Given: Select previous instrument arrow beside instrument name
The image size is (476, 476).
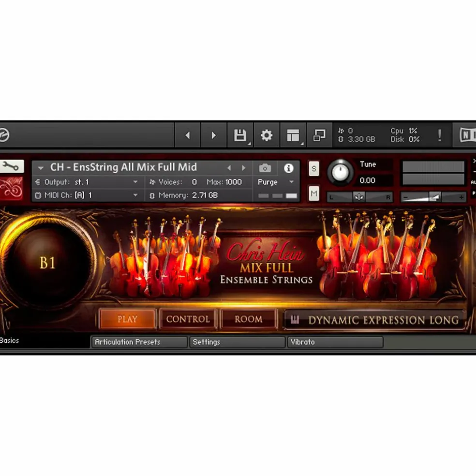Looking at the screenshot, I should coord(229,167).
